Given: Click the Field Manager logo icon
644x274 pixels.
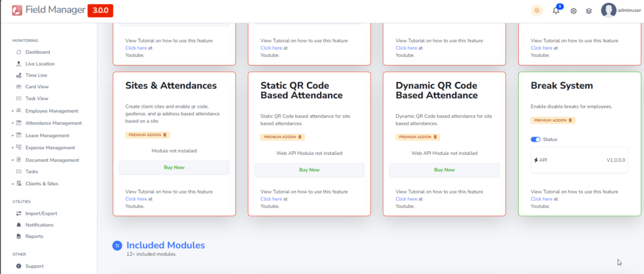Looking at the screenshot, I should (x=17, y=10).
